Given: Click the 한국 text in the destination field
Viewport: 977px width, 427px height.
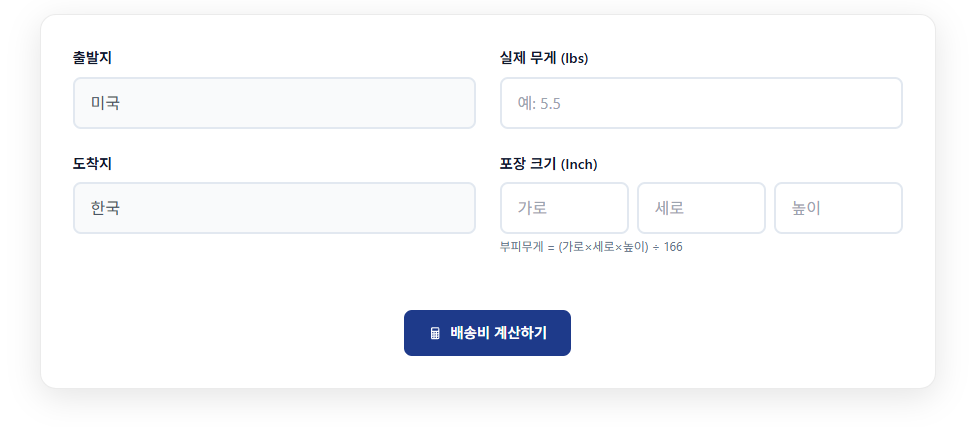Looking at the screenshot, I should click(x=105, y=208).
